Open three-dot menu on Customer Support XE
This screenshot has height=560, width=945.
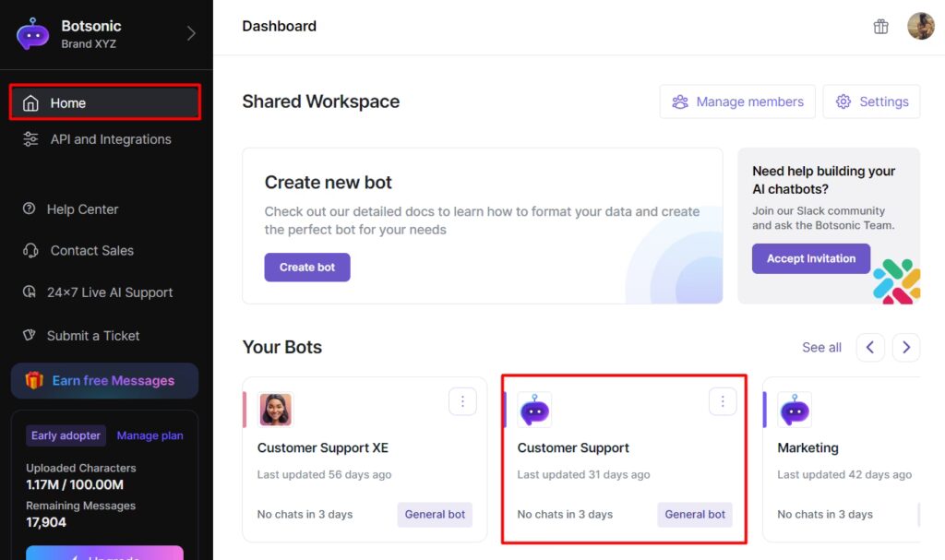[462, 401]
